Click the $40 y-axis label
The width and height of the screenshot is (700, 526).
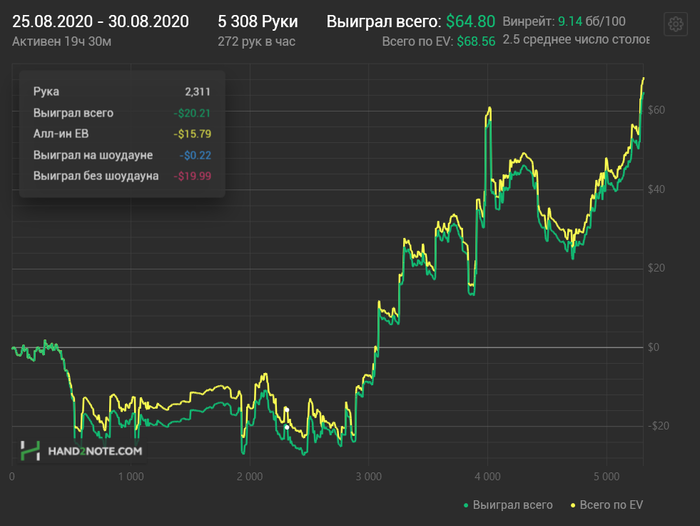(x=656, y=189)
